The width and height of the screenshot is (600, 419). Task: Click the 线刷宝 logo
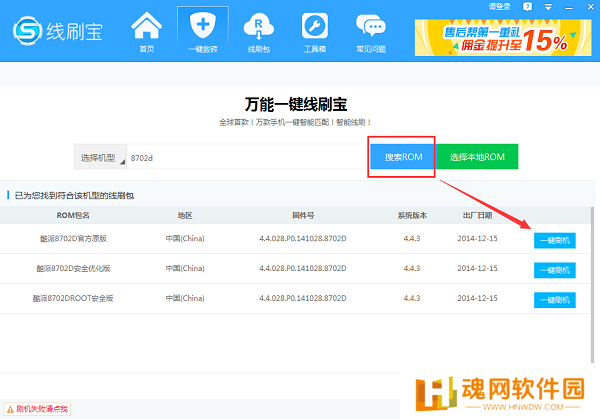coord(58,31)
